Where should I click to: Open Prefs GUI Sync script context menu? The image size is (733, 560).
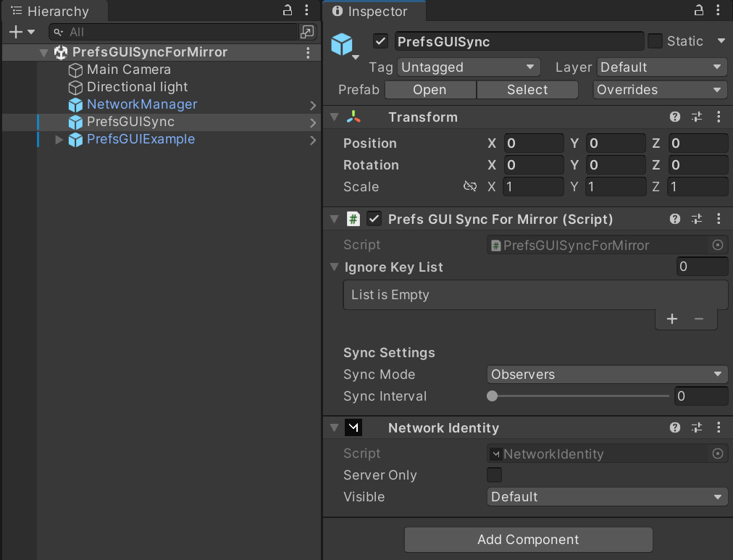click(x=719, y=219)
